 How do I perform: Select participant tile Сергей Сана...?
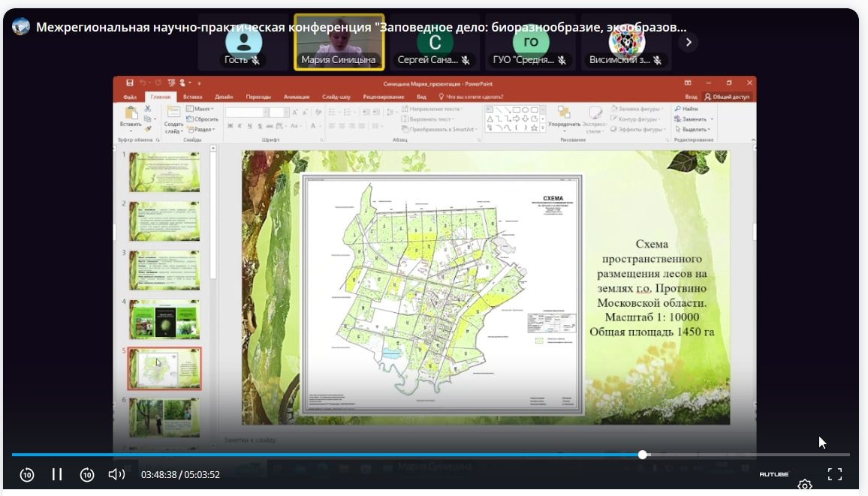435,43
